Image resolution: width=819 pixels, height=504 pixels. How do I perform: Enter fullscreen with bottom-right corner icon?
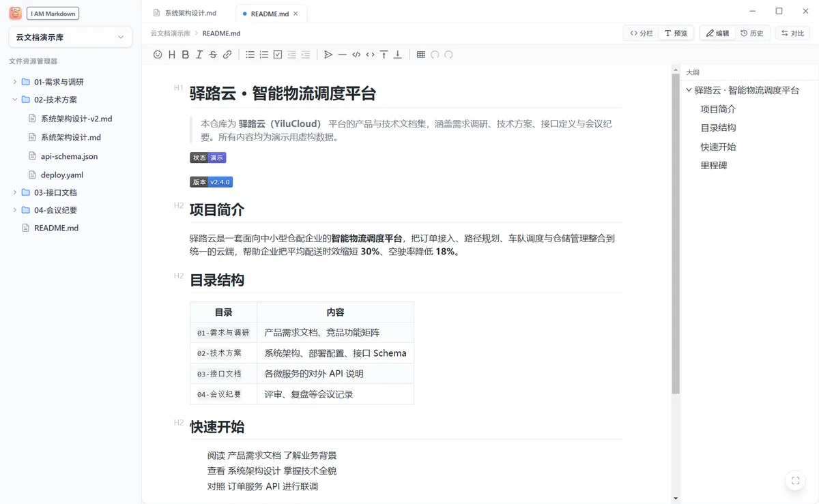[795, 481]
